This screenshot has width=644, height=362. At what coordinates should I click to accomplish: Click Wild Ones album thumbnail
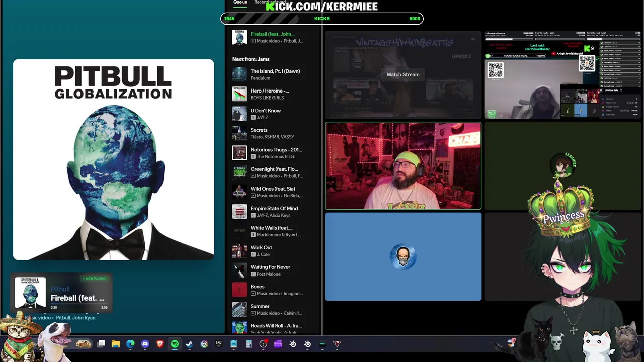pyautogui.click(x=239, y=192)
